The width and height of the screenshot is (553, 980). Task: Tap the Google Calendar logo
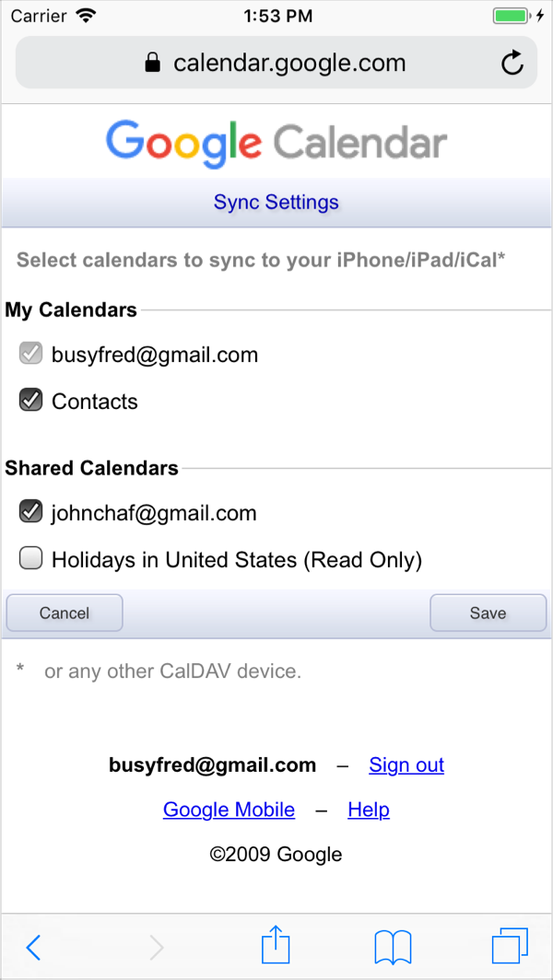[276, 144]
